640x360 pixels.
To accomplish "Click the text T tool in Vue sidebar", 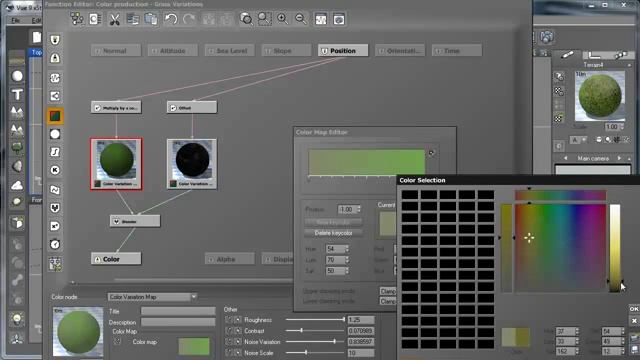I will click(17, 95).
